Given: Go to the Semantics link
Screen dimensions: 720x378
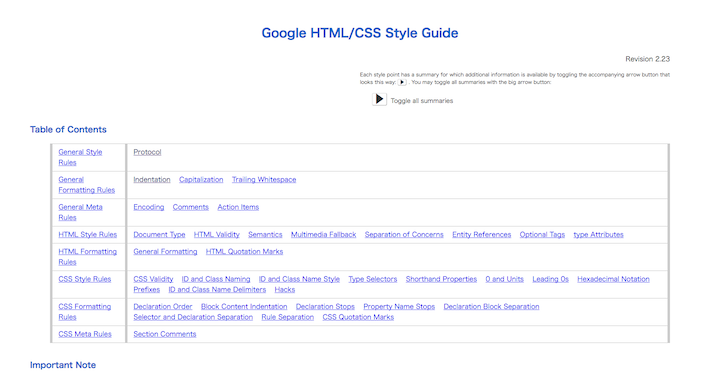Looking at the screenshot, I should pos(265,235).
